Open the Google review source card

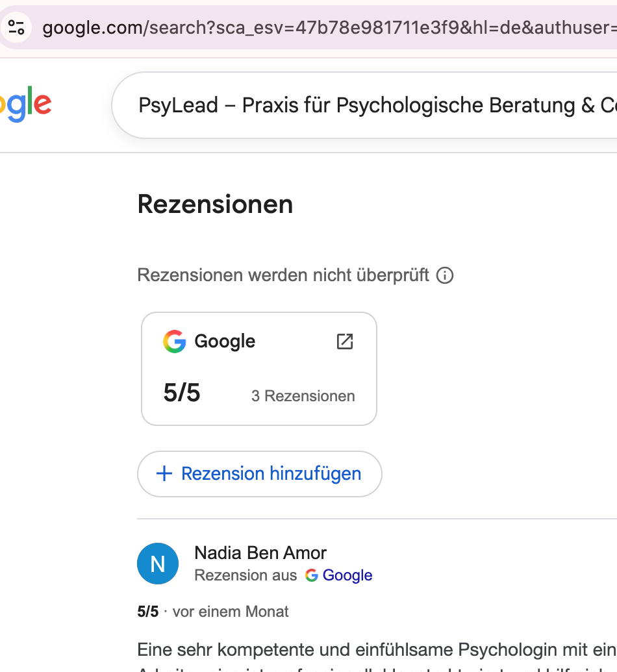click(258, 368)
